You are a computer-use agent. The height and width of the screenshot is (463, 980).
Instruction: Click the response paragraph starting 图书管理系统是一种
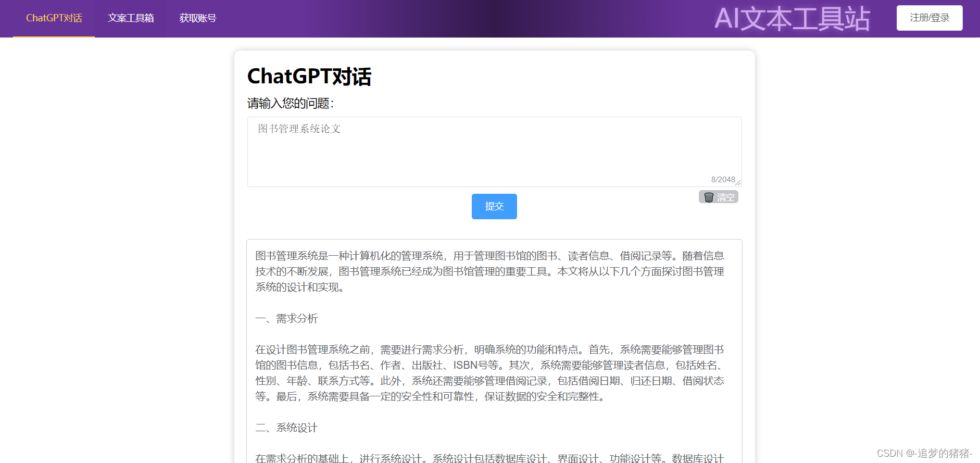click(x=490, y=271)
